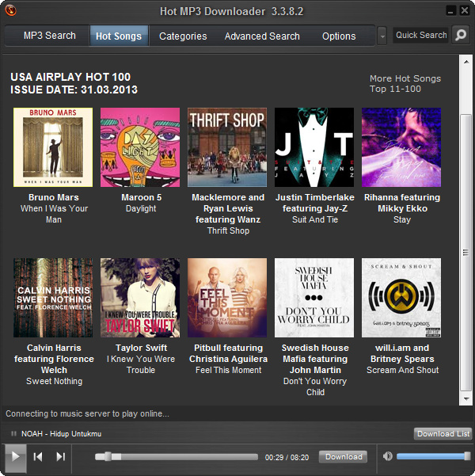Skip to previous track
Screen dimensions: 475x476
click(38, 456)
